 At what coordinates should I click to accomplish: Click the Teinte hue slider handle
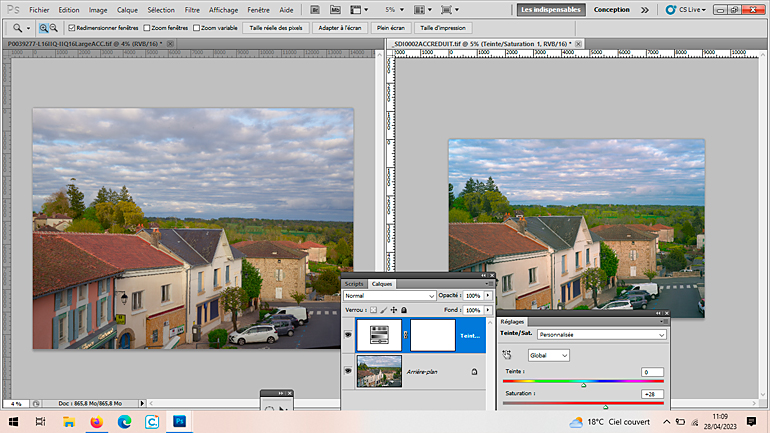(583, 385)
